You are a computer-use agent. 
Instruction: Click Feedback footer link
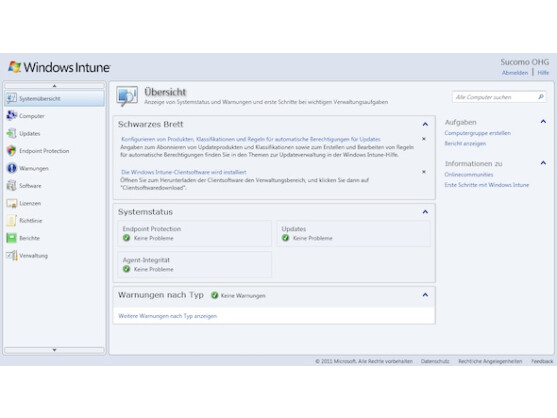point(542,361)
